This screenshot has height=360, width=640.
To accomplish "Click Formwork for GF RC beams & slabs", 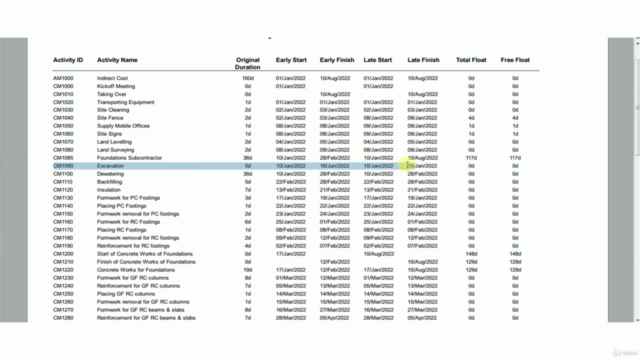I will tap(140, 310).
